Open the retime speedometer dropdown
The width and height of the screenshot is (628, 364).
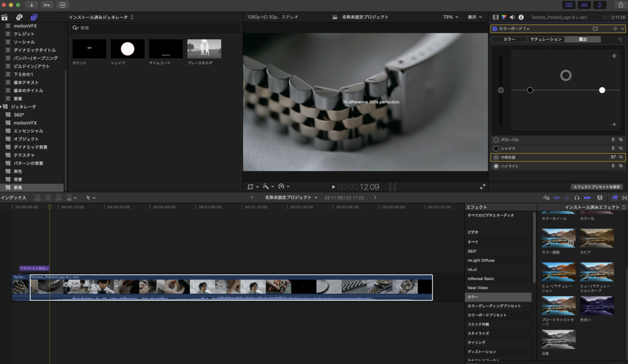[284, 186]
